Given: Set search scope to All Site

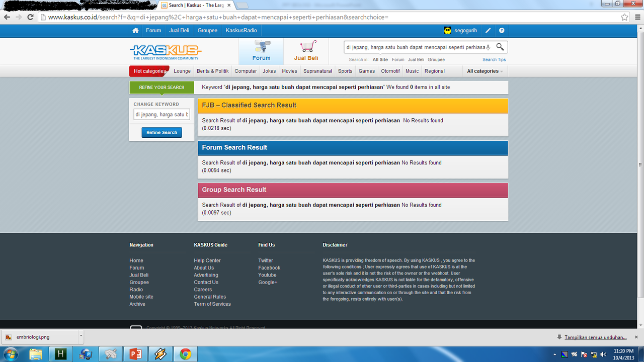Looking at the screenshot, I should 380,60.
